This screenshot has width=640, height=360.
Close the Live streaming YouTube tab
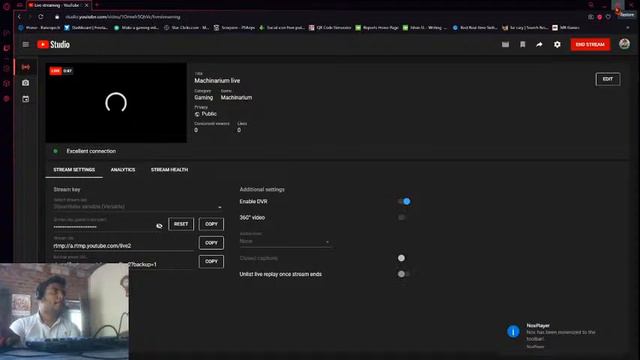point(87,5)
